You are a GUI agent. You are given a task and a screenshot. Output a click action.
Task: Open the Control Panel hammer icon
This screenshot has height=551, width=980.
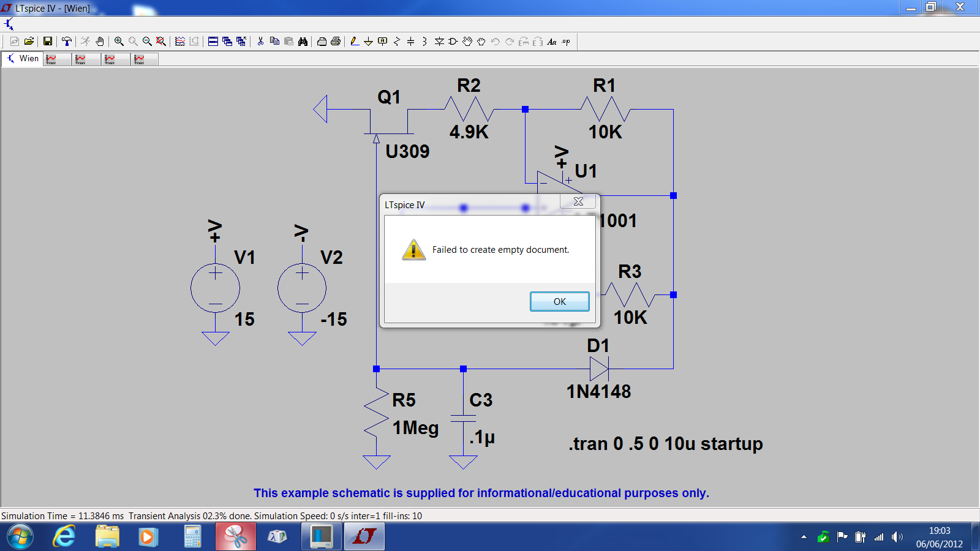(67, 42)
